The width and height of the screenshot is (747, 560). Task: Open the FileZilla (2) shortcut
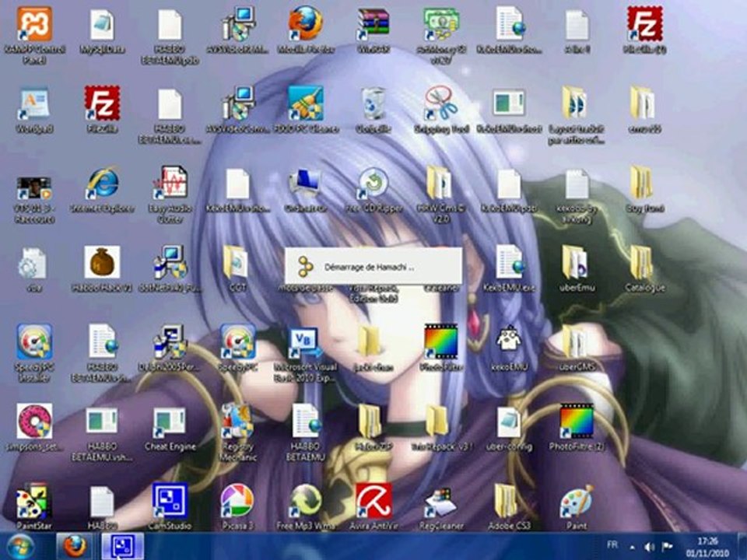[x=644, y=24]
